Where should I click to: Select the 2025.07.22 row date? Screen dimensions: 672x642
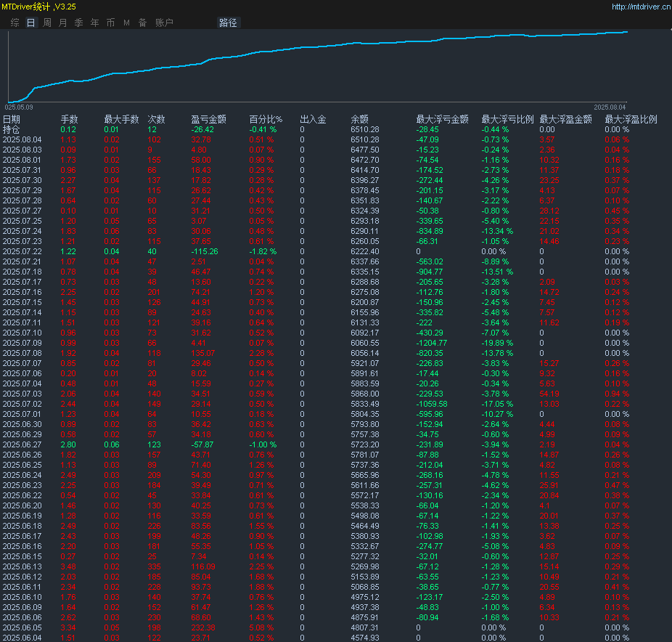(x=22, y=251)
